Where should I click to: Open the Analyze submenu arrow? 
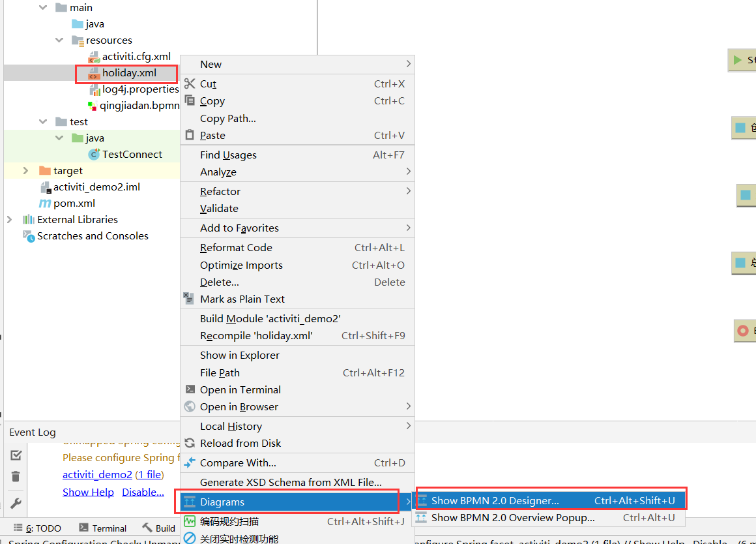409,172
